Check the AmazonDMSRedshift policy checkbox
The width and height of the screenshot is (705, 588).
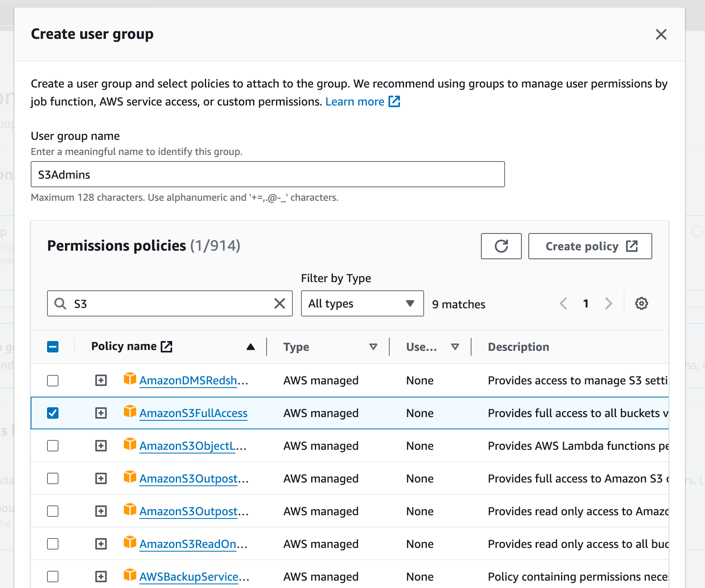(53, 380)
